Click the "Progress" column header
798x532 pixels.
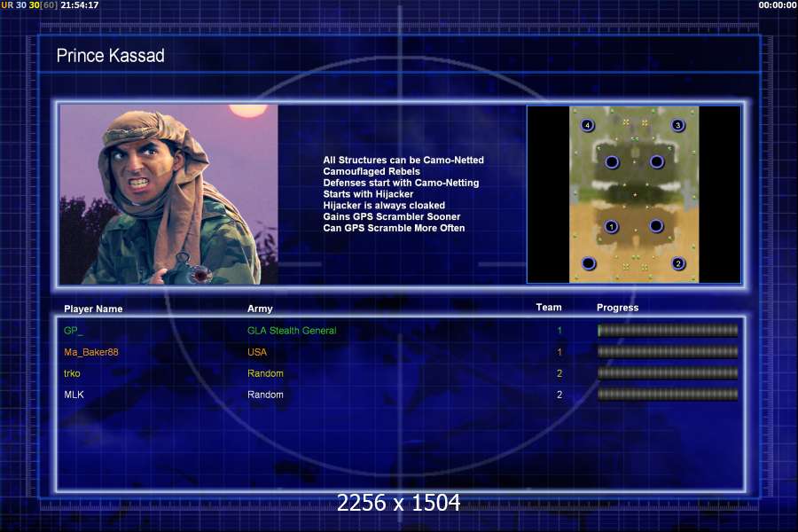click(617, 308)
